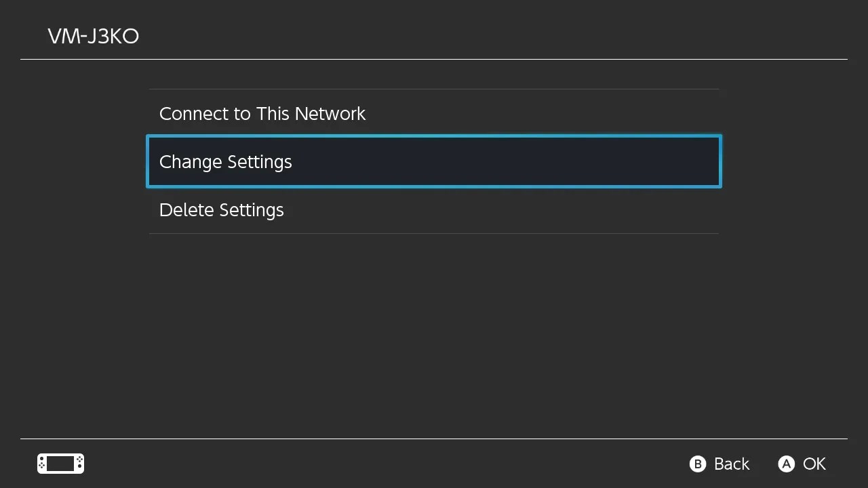The image size is (868, 488).
Task: Select the A OK circle icon
Action: pyautogui.click(x=786, y=464)
